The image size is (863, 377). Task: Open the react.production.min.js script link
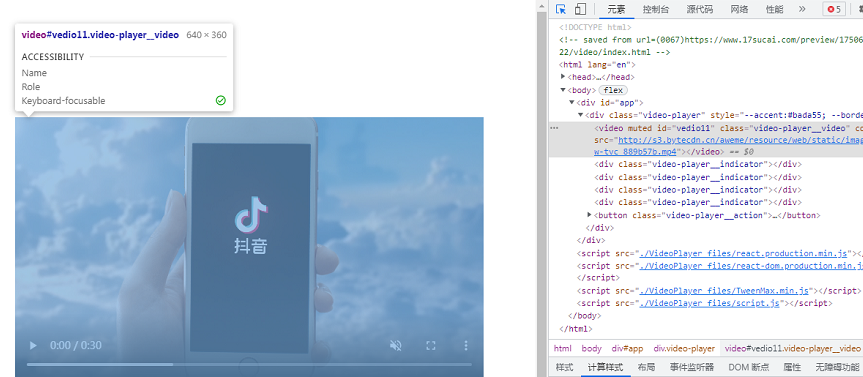(x=742, y=254)
